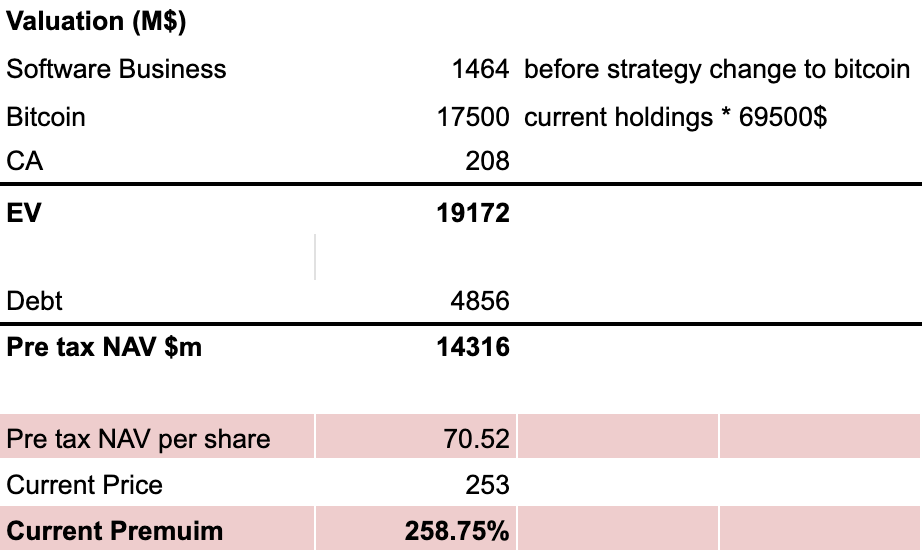Click the 'Pre tax NAV $m' label cell
Viewport: 922px width, 550px height.
point(104,347)
